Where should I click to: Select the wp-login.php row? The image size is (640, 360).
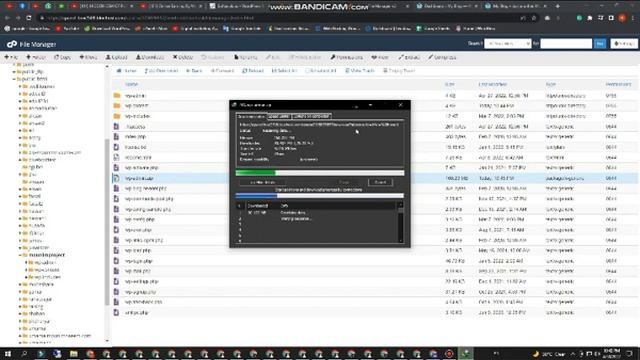tap(375, 261)
